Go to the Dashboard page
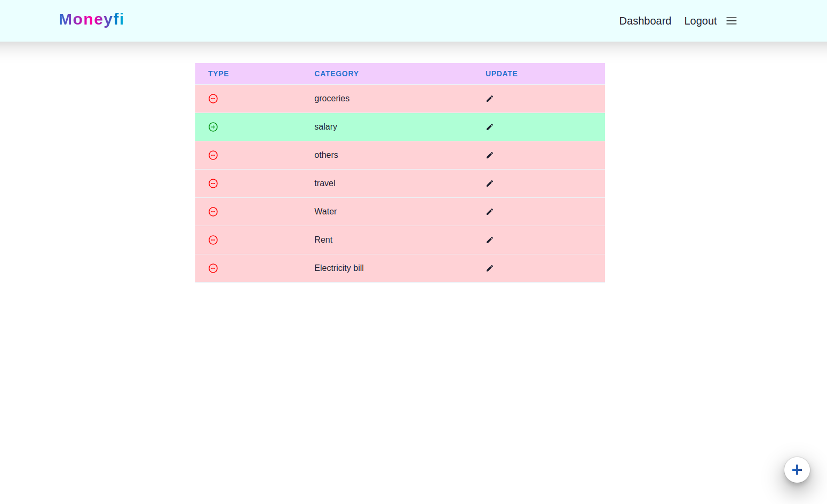Viewport: 827px width, 504px height. (x=645, y=21)
